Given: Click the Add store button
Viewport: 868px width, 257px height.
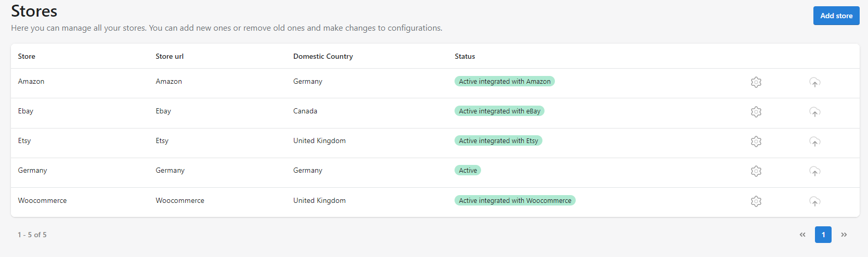Looking at the screenshot, I should click(836, 16).
